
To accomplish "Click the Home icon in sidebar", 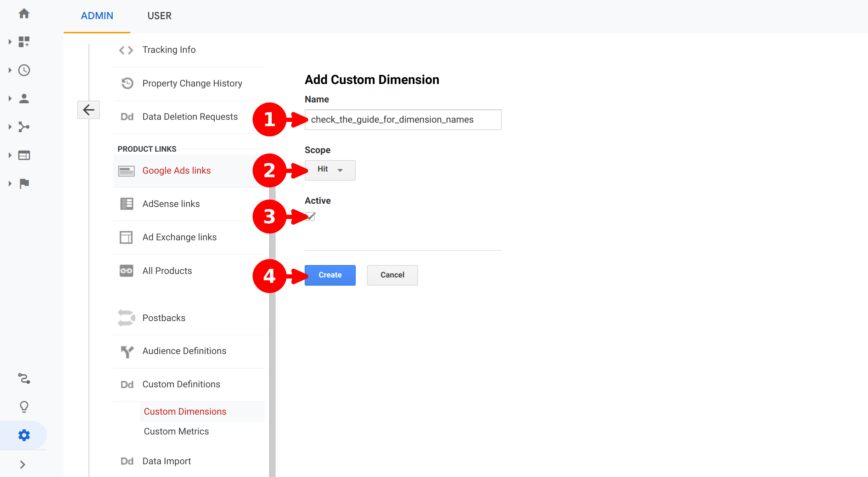I will 24,13.
